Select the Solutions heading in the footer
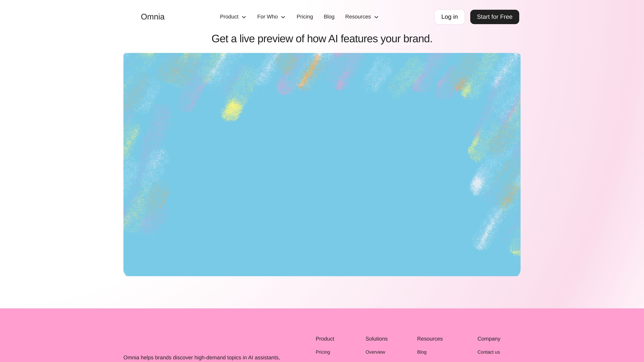 click(377, 339)
